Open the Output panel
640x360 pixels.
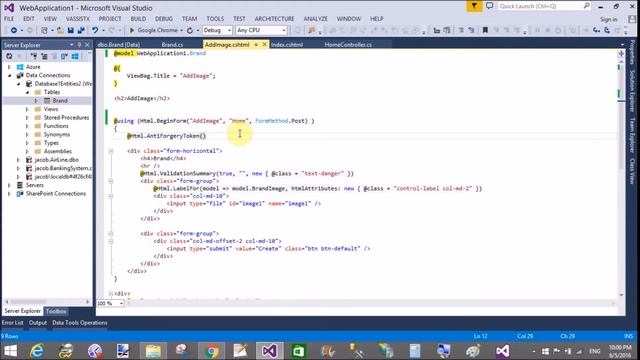[x=38, y=322]
